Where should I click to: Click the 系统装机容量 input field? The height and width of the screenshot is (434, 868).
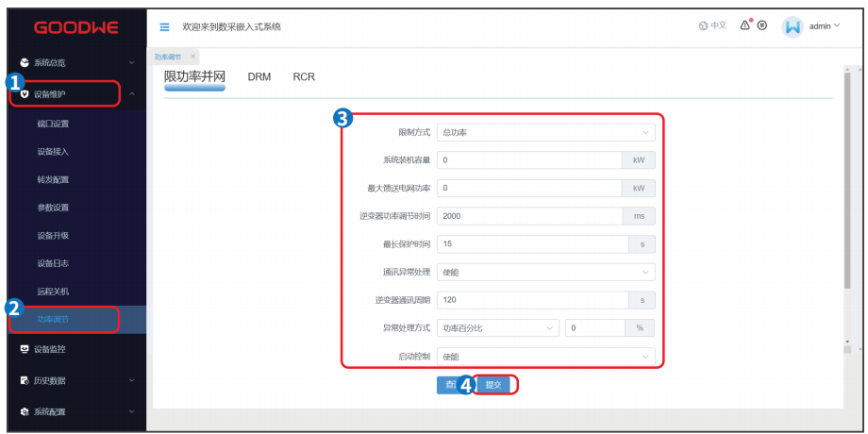click(x=530, y=160)
